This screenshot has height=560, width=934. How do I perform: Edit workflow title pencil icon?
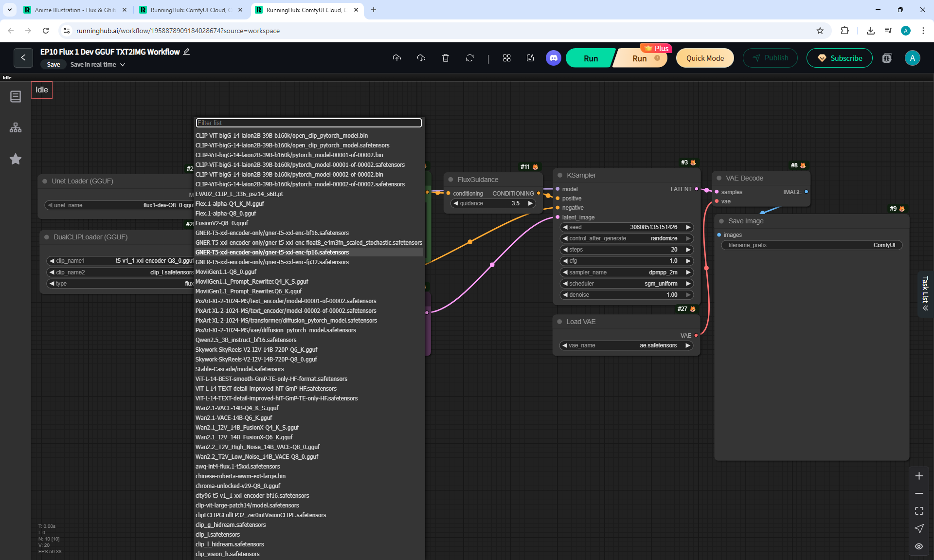coord(186,52)
